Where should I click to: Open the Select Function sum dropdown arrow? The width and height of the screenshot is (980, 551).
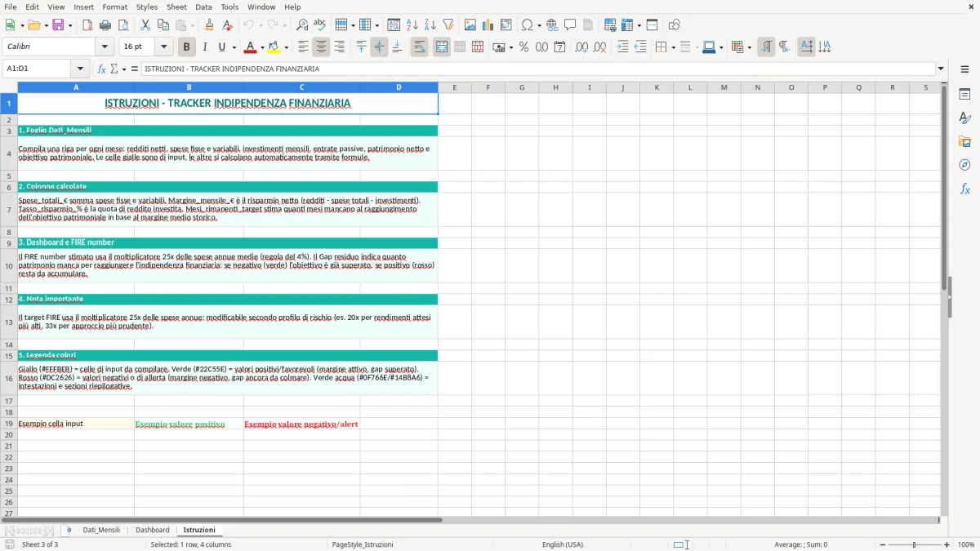[124, 69]
